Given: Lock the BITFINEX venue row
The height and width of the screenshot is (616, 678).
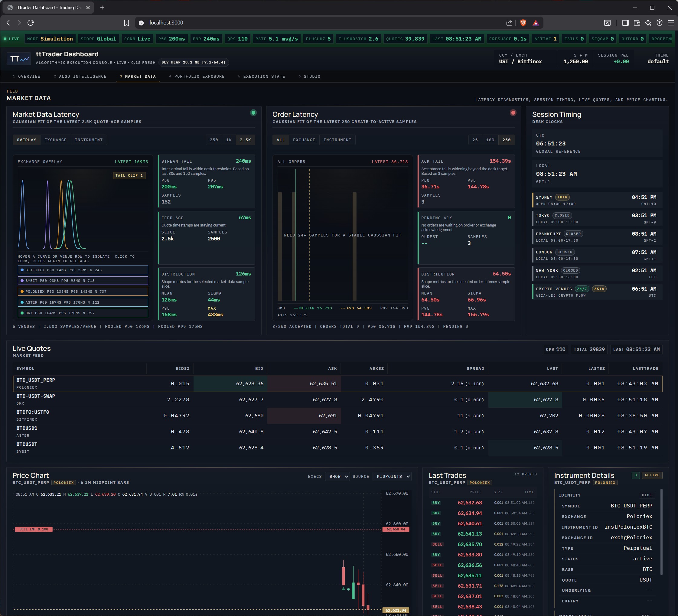Looking at the screenshot, I should tap(83, 270).
